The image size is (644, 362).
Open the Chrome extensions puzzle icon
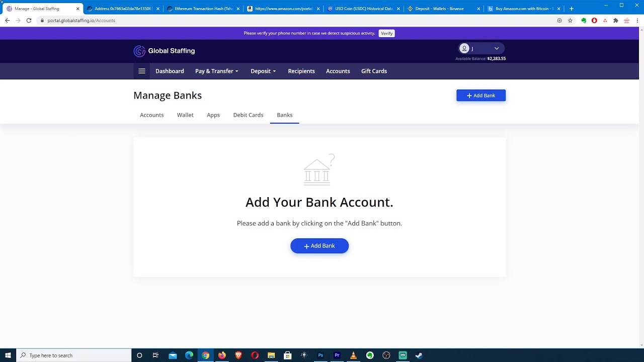pyautogui.click(x=615, y=21)
